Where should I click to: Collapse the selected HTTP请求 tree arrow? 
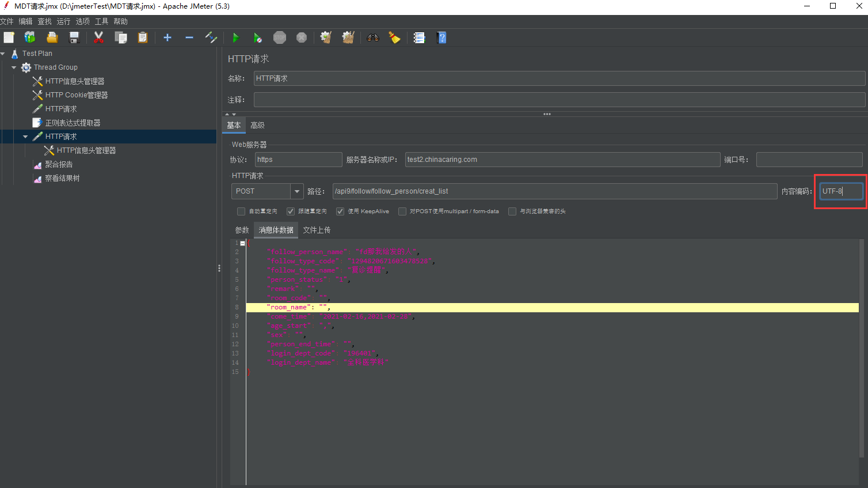pos(25,137)
